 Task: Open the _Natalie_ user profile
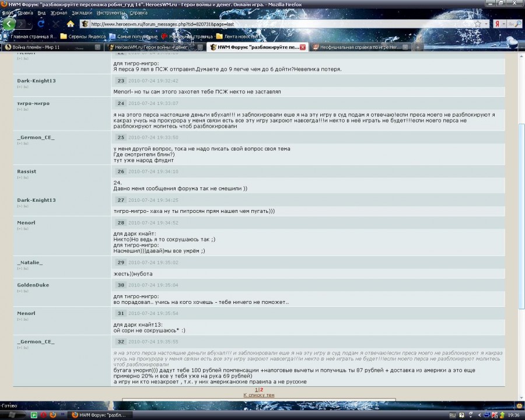tap(30, 262)
